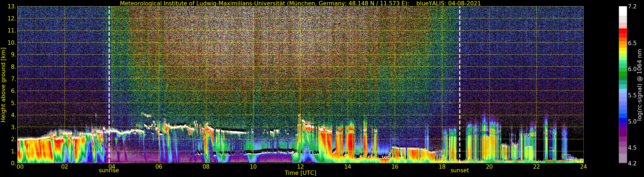
Task: Click the 06 hour tick label
Action: pos(159,166)
